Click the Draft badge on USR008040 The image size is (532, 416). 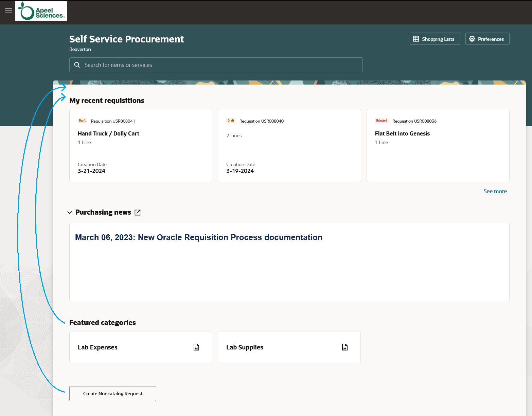point(231,121)
